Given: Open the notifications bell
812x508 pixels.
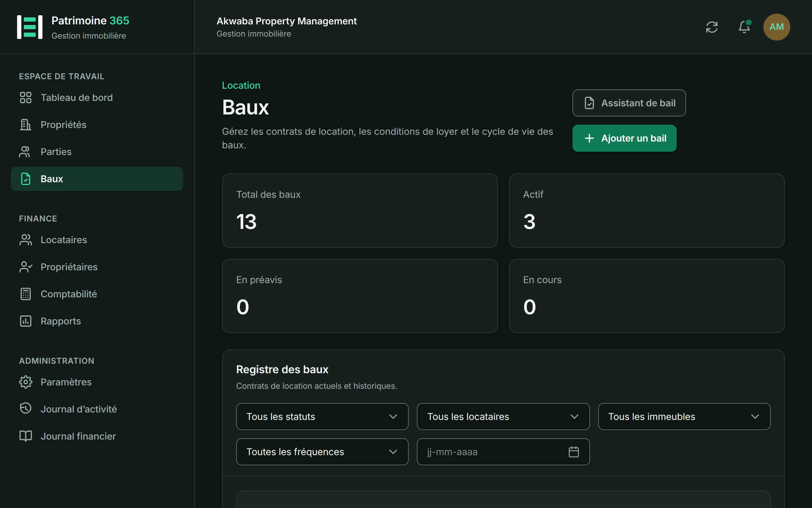Looking at the screenshot, I should [x=744, y=27].
